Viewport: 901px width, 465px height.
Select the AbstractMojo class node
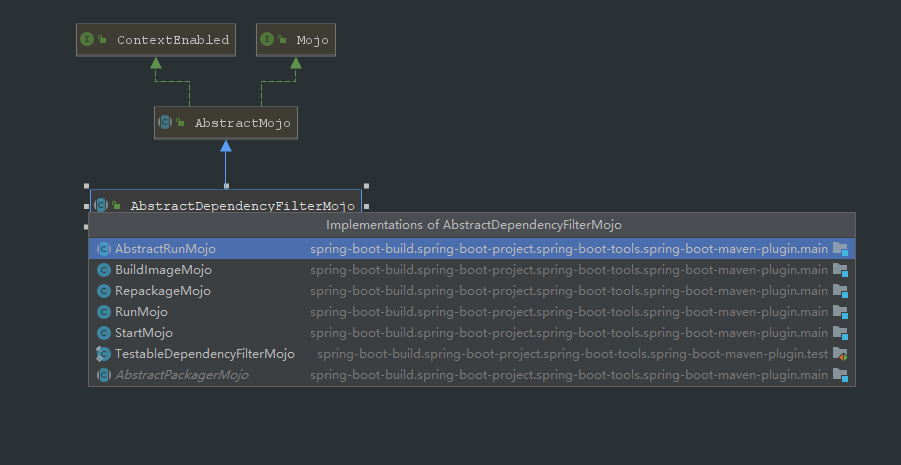tap(226, 122)
